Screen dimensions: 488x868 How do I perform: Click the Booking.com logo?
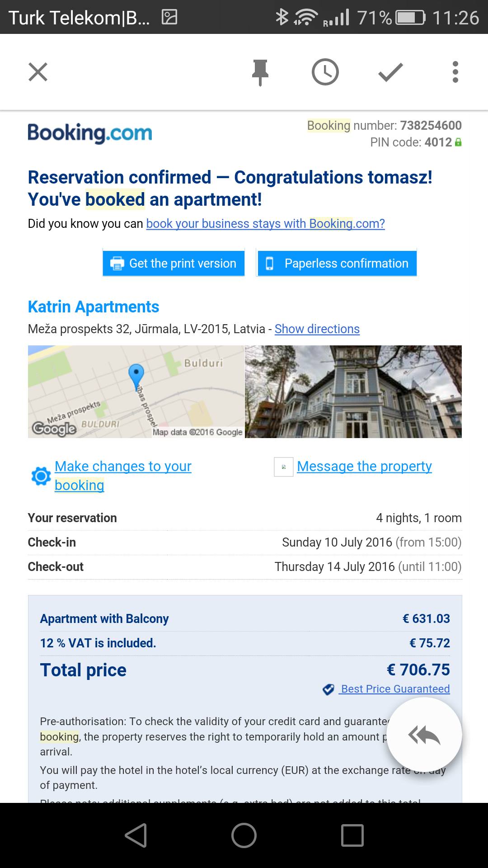(89, 132)
